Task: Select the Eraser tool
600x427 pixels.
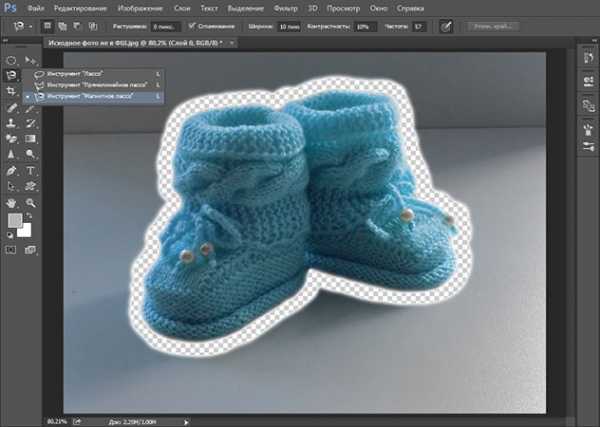Action: 11,139
